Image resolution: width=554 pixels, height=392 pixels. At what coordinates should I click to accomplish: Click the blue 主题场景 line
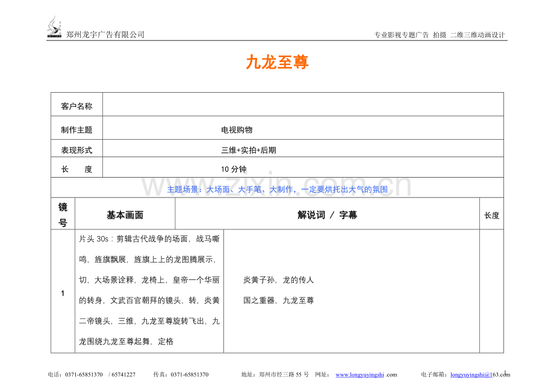278,189
